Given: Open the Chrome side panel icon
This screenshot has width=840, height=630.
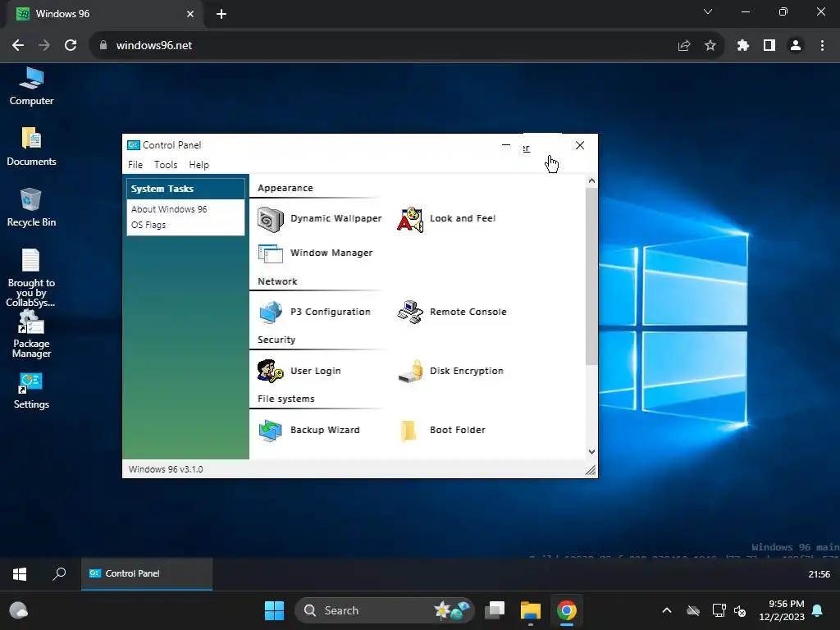Looking at the screenshot, I should pyautogui.click(x=769, y=46).
